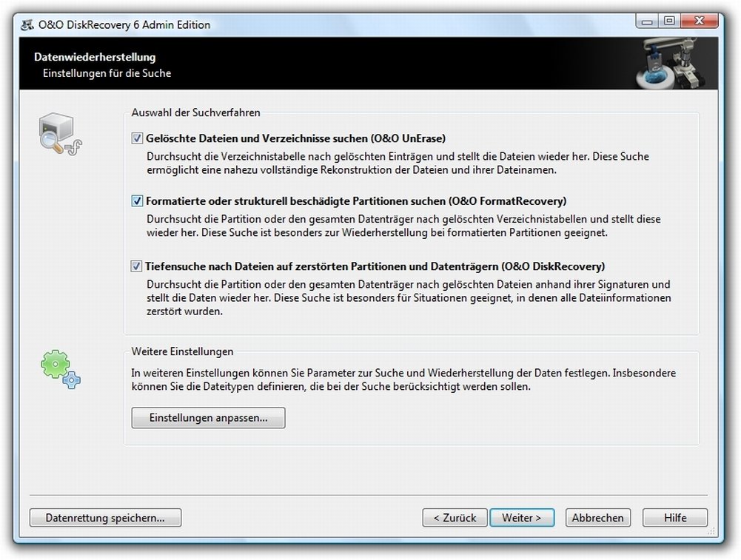Proceed with the Weiter button
This screenshot has height=560, width=741.
tap(522, 518)
